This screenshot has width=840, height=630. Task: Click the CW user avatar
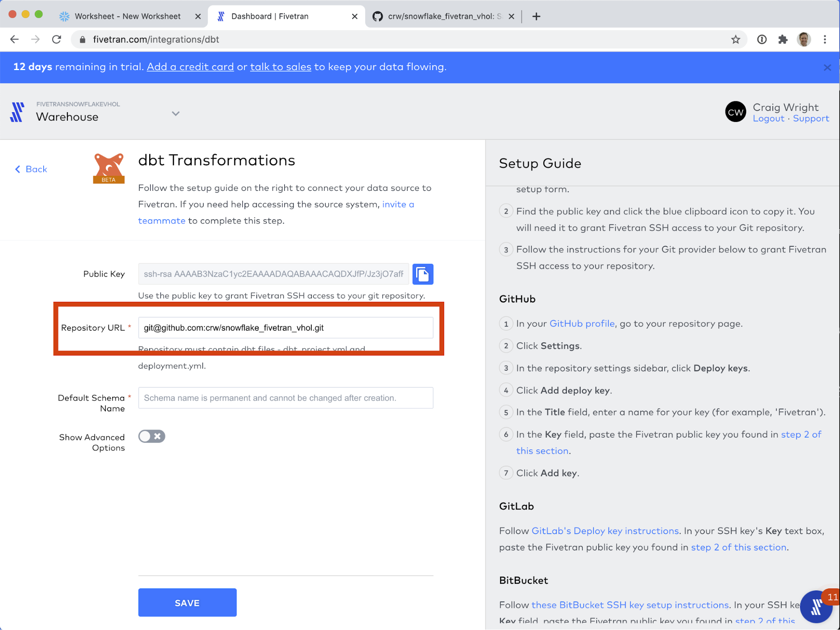735,112
